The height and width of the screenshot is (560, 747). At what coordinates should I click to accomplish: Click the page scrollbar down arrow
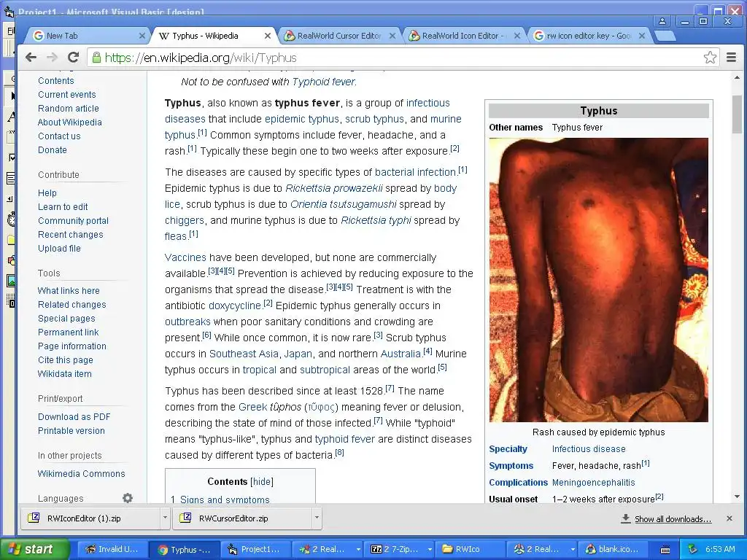[x=737, y=497]
